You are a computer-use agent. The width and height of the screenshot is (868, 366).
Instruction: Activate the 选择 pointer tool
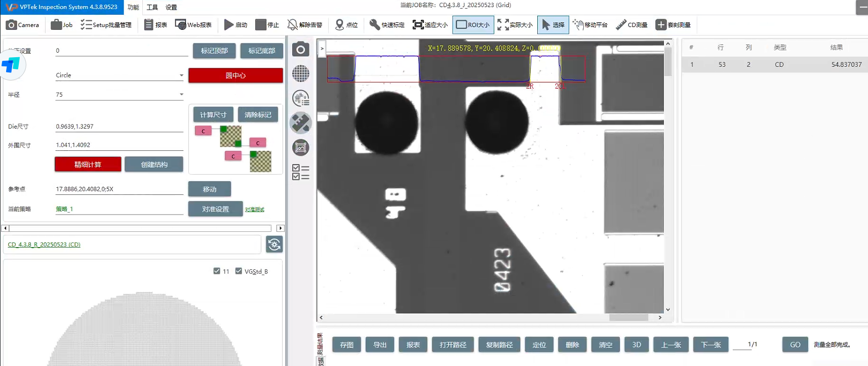(553, 25)
